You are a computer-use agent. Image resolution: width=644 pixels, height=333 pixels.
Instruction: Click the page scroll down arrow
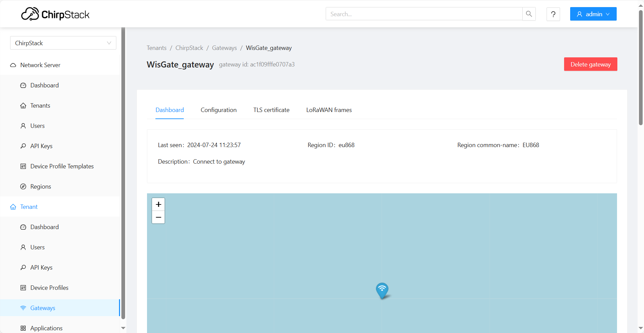(x=641, y=328)
